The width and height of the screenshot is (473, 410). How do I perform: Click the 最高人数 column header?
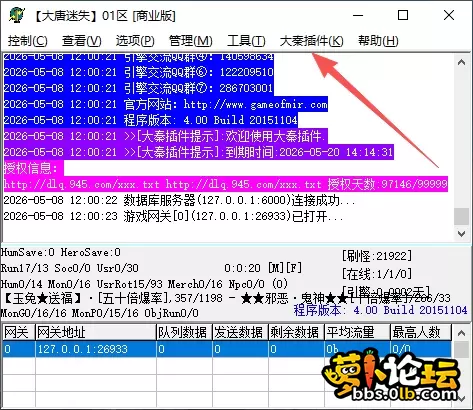pyautogui.click(x=421, y=332)
